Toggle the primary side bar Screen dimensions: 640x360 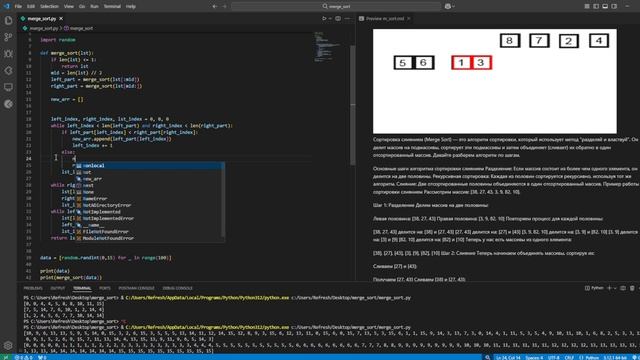[x=596, y=6]
